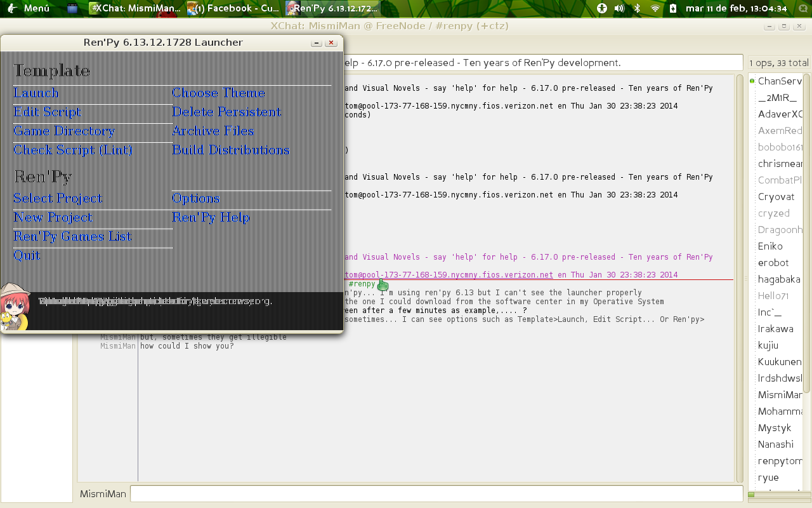The width and height of the screenshot is (812, 508).
Task: Open the accessibility panel icon
Action: [602, 8]
